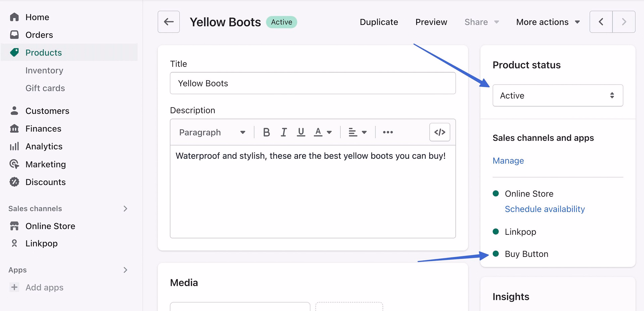
Task: Open Analytics via its bar chart icon
Action: point(14,146)
